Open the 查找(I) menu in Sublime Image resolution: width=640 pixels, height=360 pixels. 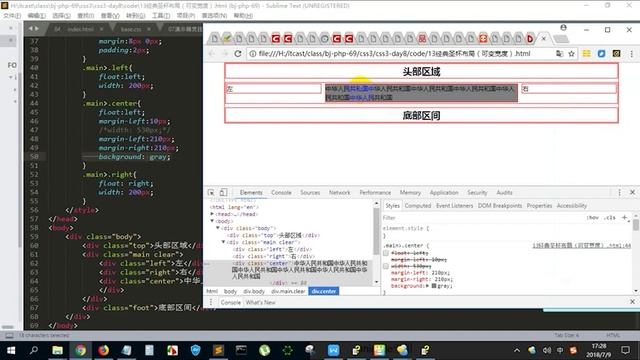click(86, 16)
